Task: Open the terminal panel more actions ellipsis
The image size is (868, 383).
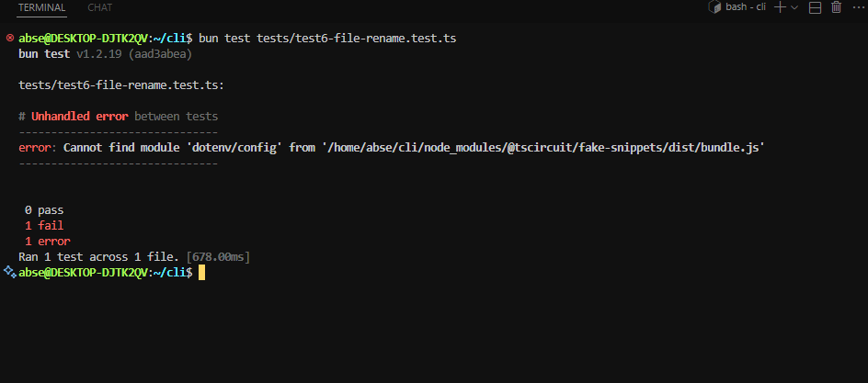Action: click(857, 7)
